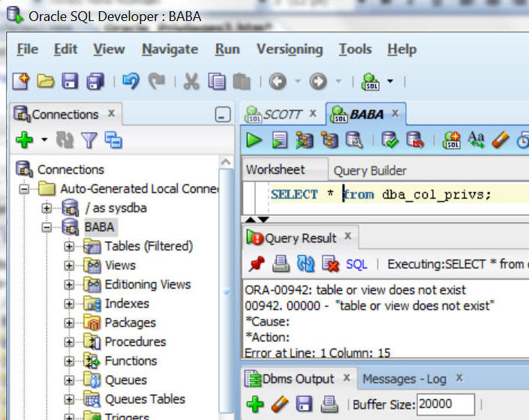Image resolution: width=529 pixels, height=420 pixels.
Task: Rollback the transaction
Action: coord(415,140)
